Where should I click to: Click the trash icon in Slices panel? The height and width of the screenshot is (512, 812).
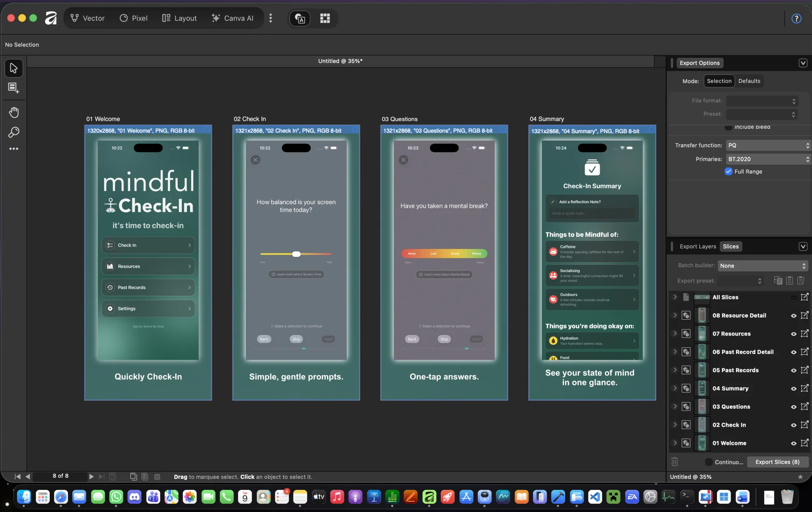tap(675, 462)
